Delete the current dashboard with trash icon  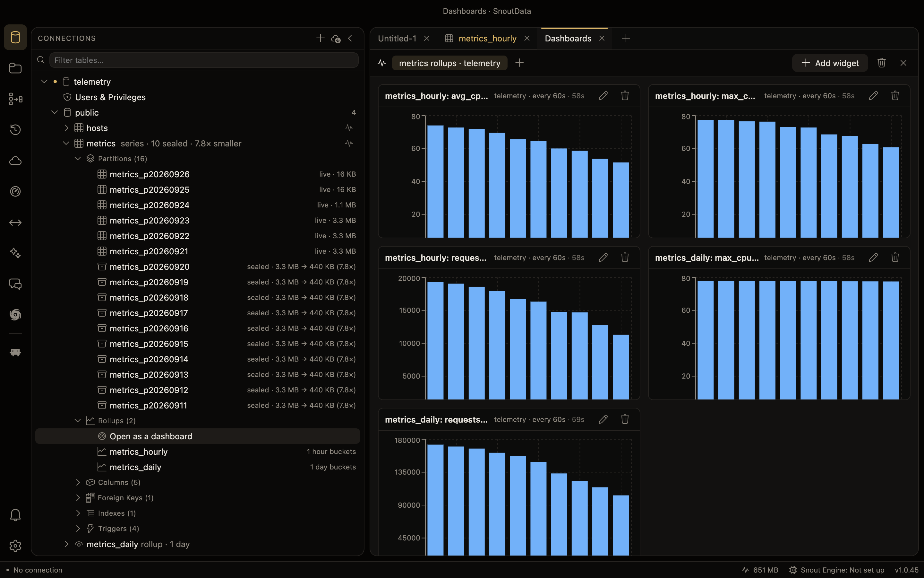click(881, 63)
